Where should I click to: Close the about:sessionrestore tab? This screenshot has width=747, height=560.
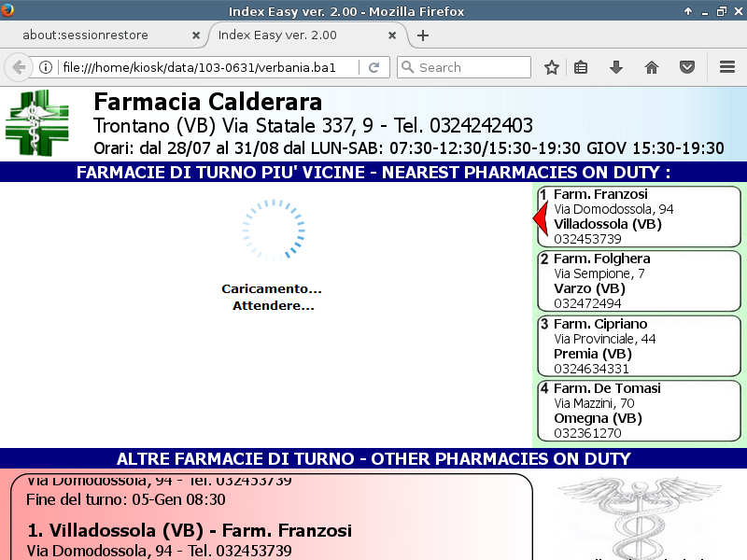[196, 35]
